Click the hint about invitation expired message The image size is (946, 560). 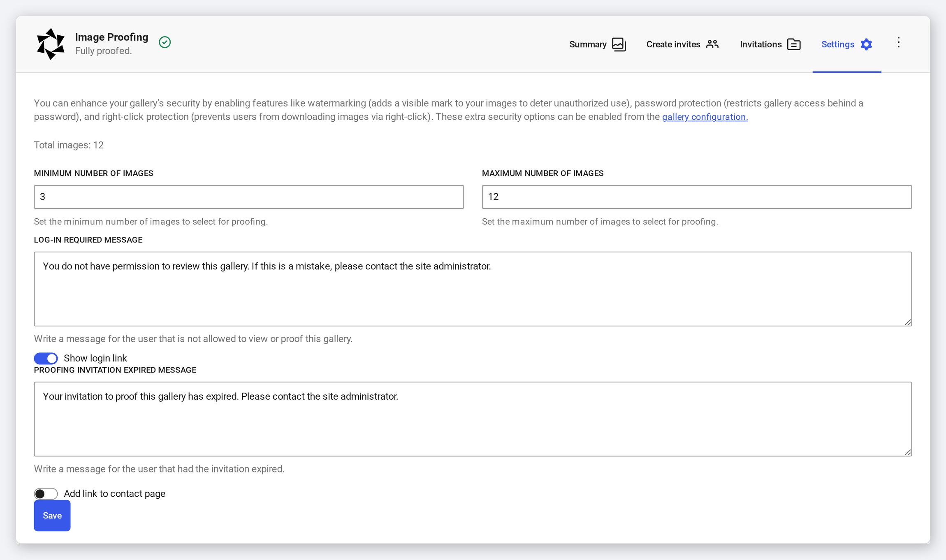tap(159, 469)
